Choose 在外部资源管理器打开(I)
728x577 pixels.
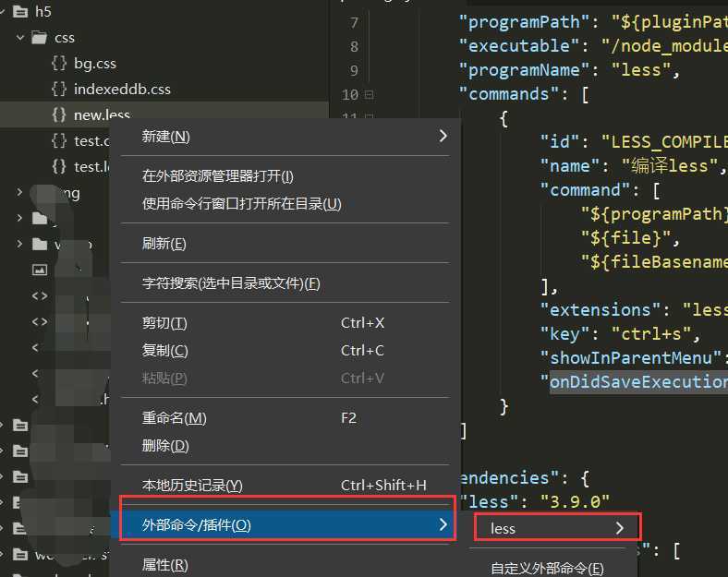285,175
